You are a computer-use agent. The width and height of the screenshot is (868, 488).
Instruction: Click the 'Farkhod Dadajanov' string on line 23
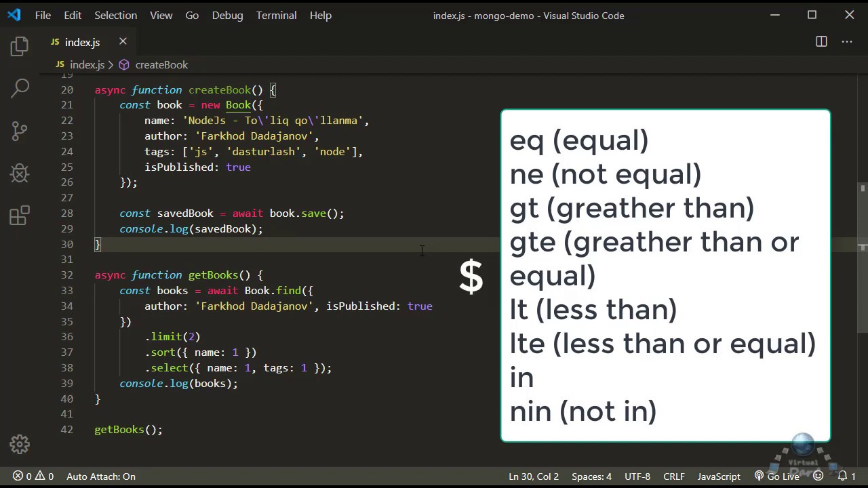(254, 136)
